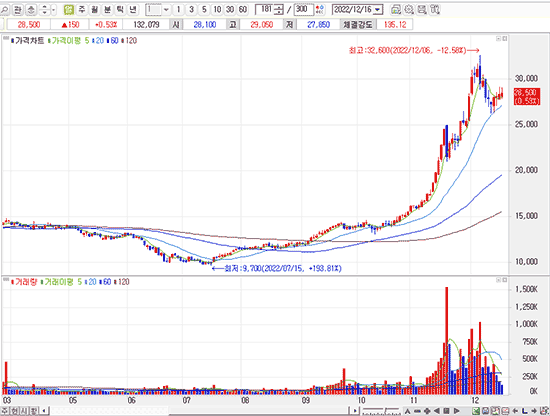550x416 pixels.
Task: Click the 가격이평 5 moving average legend
Action: click(x=68, y=41)
